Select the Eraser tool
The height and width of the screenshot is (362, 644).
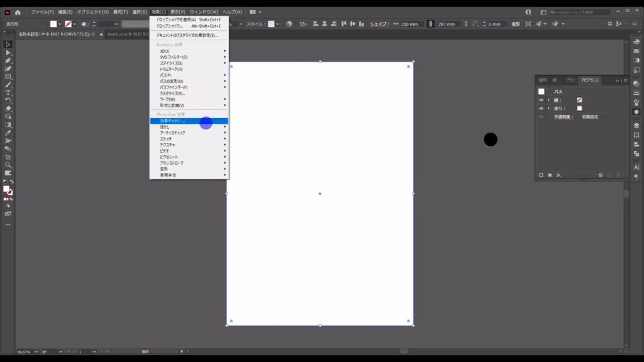tap(8, 109)
